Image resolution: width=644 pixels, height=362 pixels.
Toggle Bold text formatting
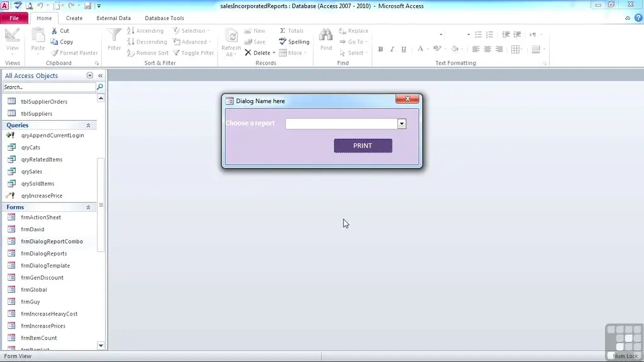tap(380, 49)
